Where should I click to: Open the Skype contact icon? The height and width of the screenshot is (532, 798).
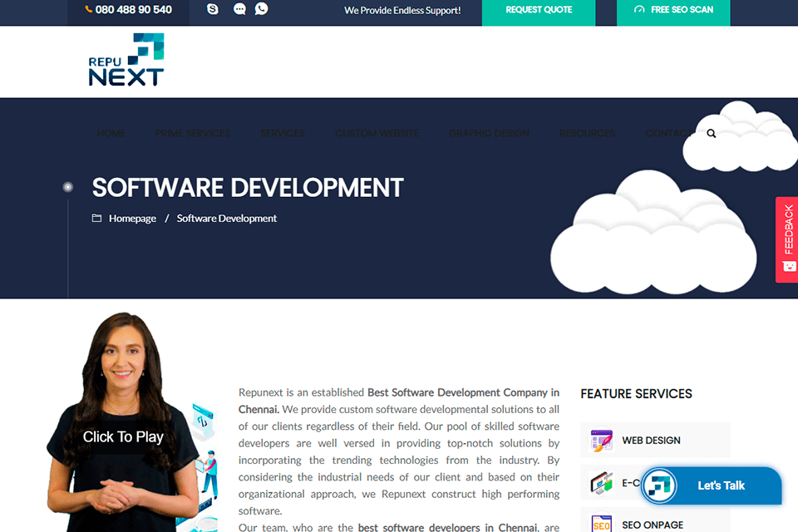tap(213, 9)
